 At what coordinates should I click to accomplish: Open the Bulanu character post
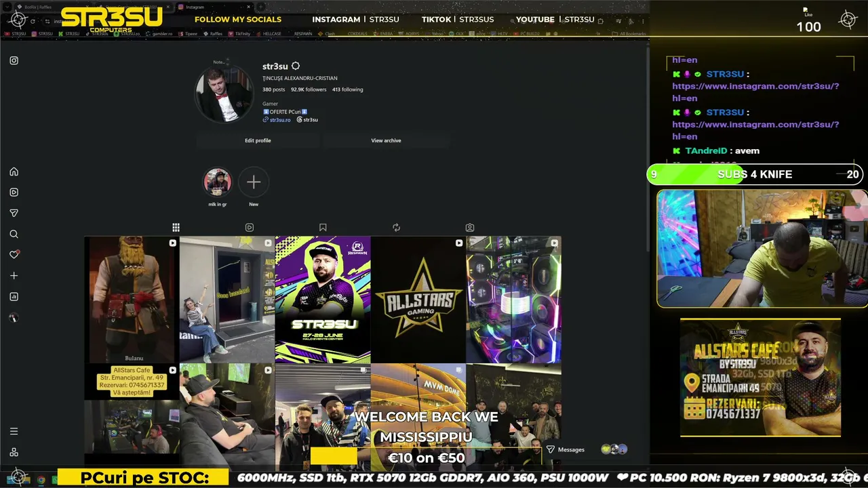(x=132, y=300)
